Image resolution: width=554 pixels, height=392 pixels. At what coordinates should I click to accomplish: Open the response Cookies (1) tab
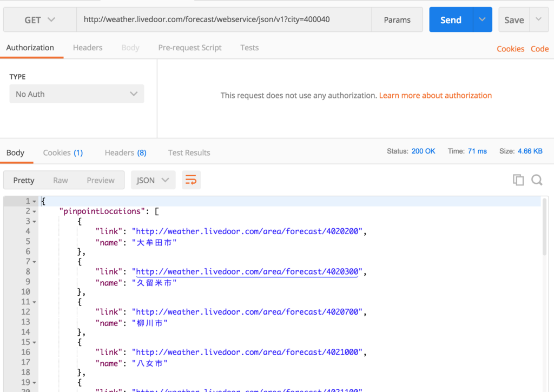pyautogui.click(x=63, y=152)
